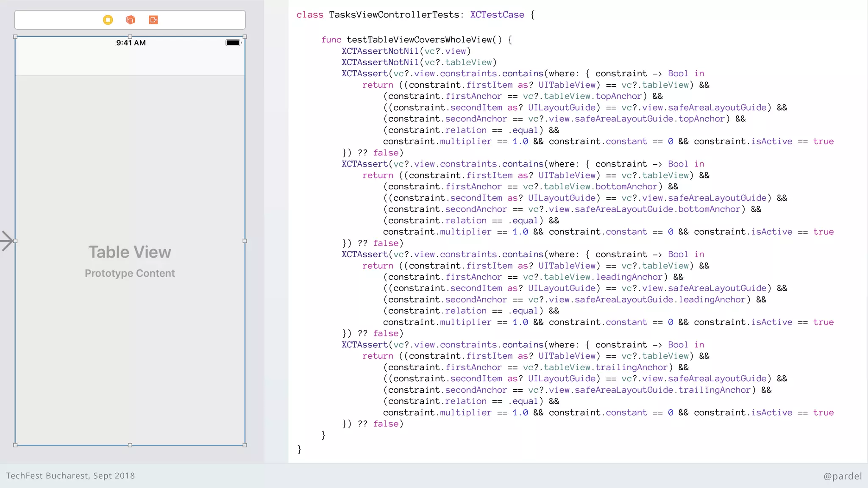Click the bottom-center resize handle of the table view
Screen dimensions: 868x488
point(130,445)
